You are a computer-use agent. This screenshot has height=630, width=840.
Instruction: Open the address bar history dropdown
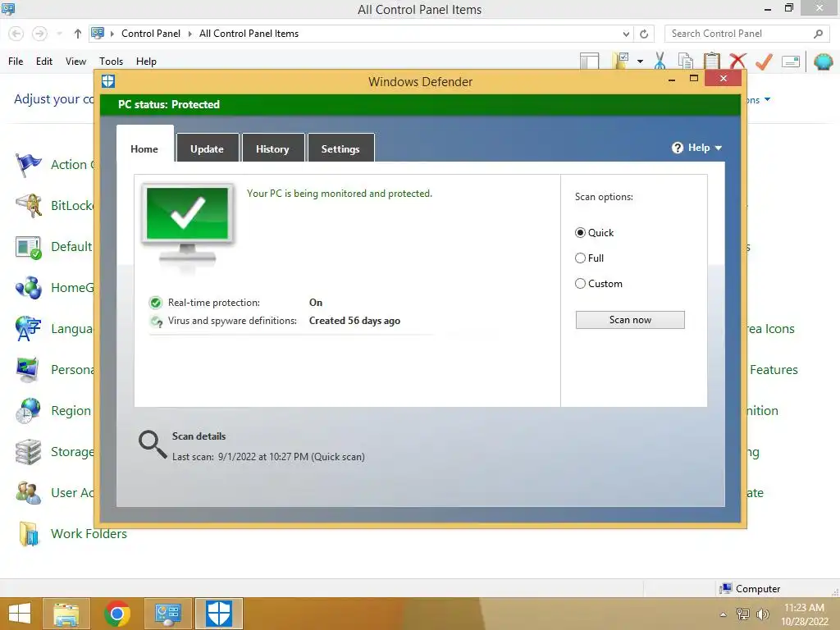coord(626,34)
